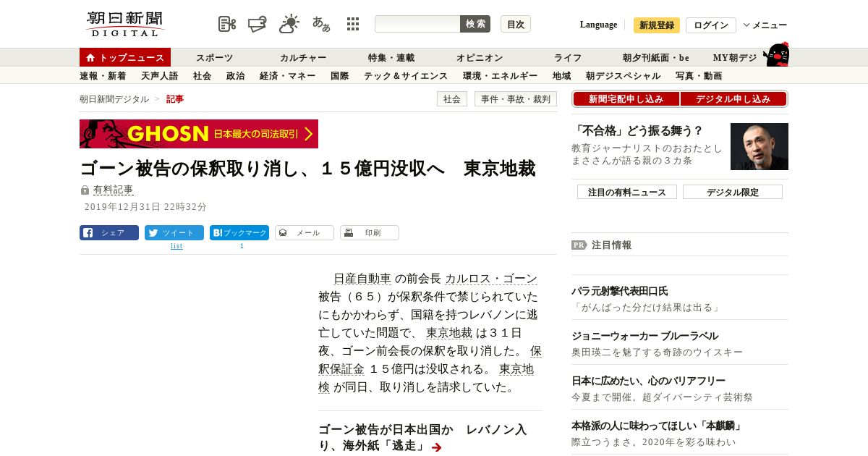Open the カルチャー navigation tab
The image size is (868, 456).
coord(303,58)
